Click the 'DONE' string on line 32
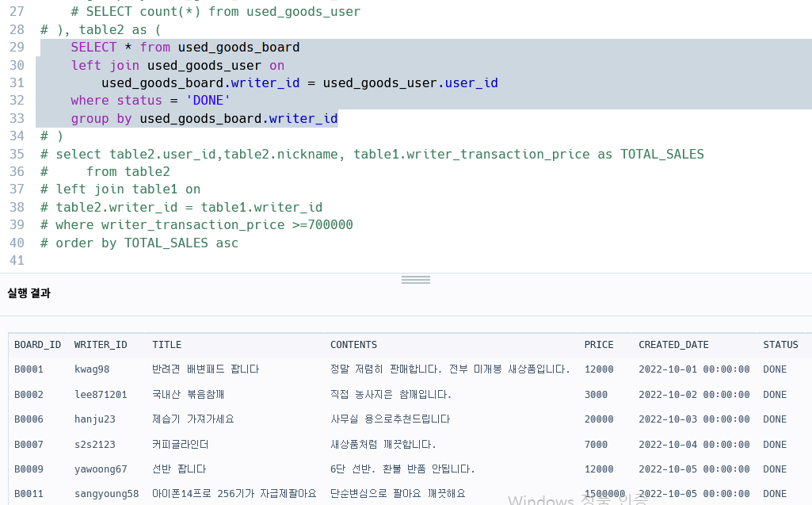 [x=208, y=100]
